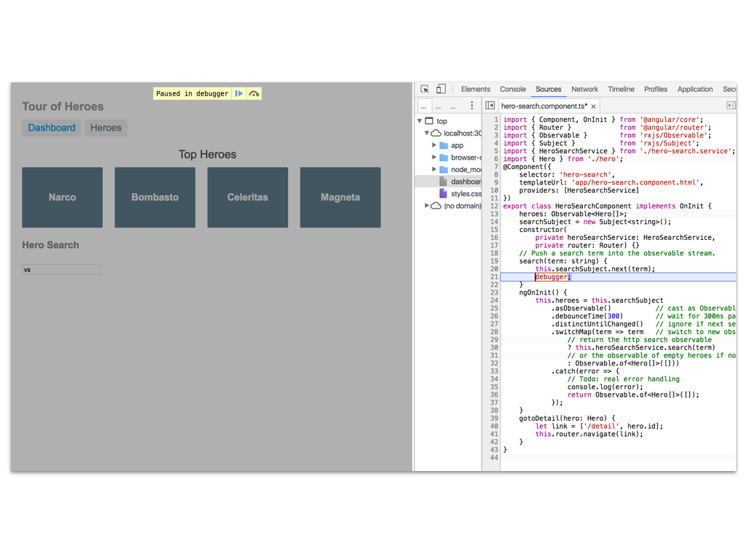
Task: Close the hero-search.component.ts tab
Action: (594, 106)
